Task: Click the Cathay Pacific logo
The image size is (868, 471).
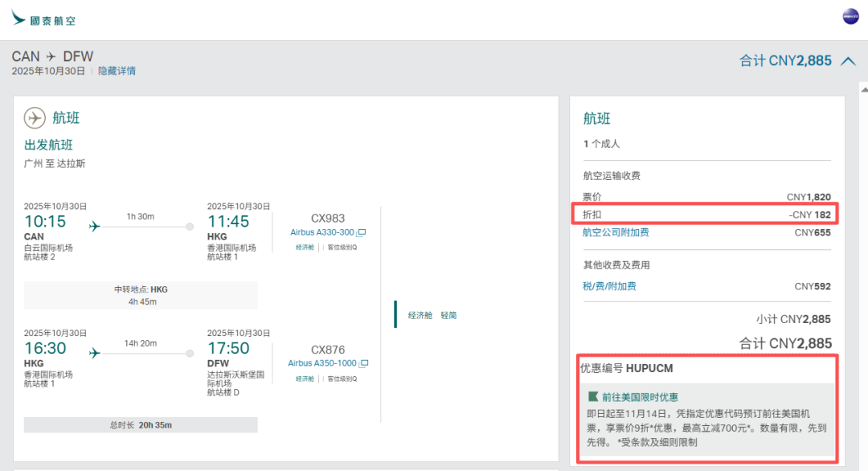Action: (x=44, y=19)
